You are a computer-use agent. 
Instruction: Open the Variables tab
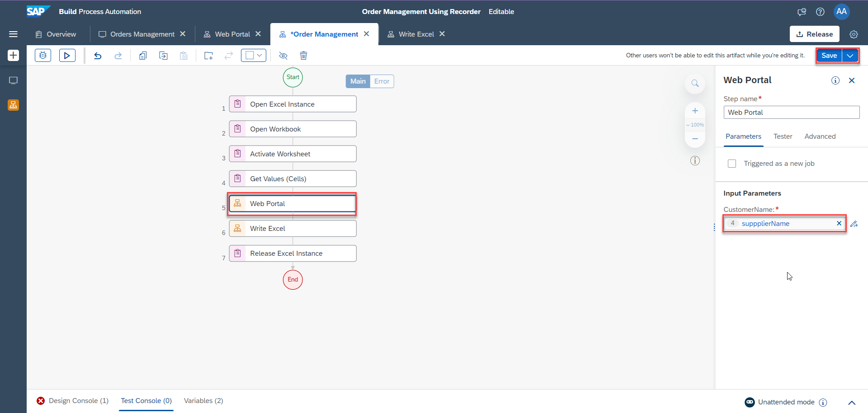coord(203,401)
